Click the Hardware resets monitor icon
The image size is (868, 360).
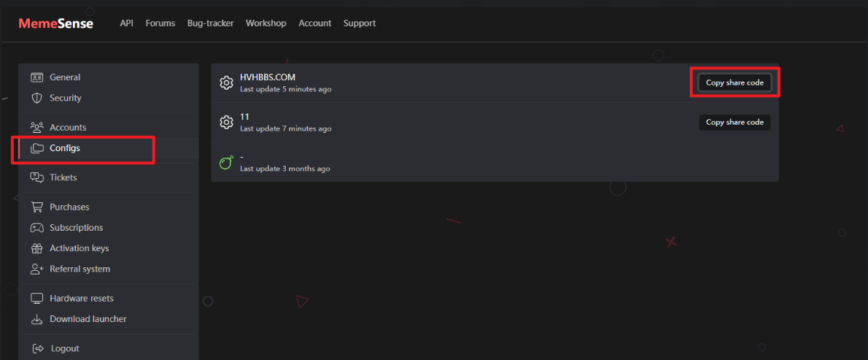tap(36, 298)
